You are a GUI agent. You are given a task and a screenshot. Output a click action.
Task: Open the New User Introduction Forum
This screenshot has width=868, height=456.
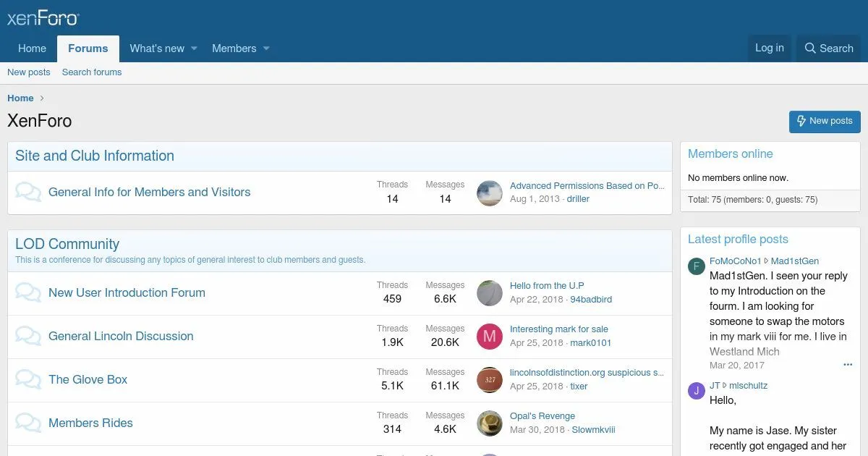(x=127, y=293)
